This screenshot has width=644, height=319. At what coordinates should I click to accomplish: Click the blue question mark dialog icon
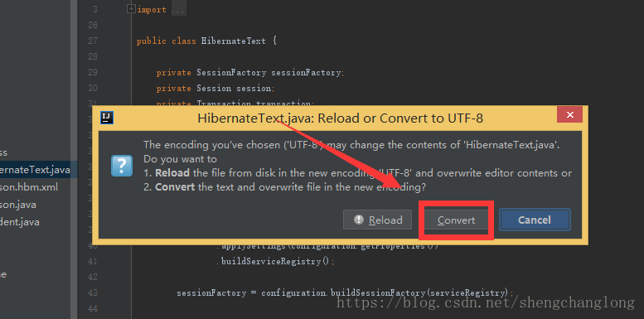tap(122, 166)
